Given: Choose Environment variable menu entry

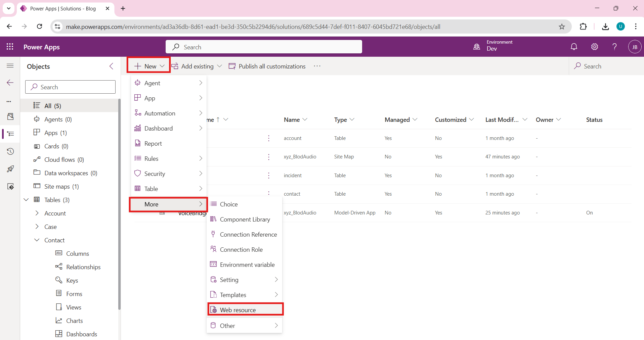Looking at the screenshot, I should coord(247,265).
